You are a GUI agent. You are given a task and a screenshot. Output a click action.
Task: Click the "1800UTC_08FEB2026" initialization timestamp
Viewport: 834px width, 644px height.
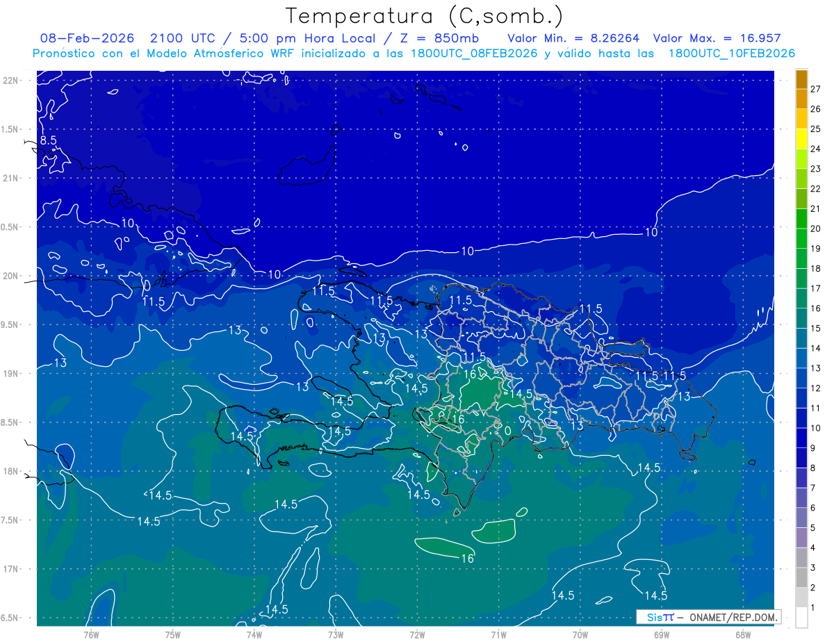click(474, 53)
